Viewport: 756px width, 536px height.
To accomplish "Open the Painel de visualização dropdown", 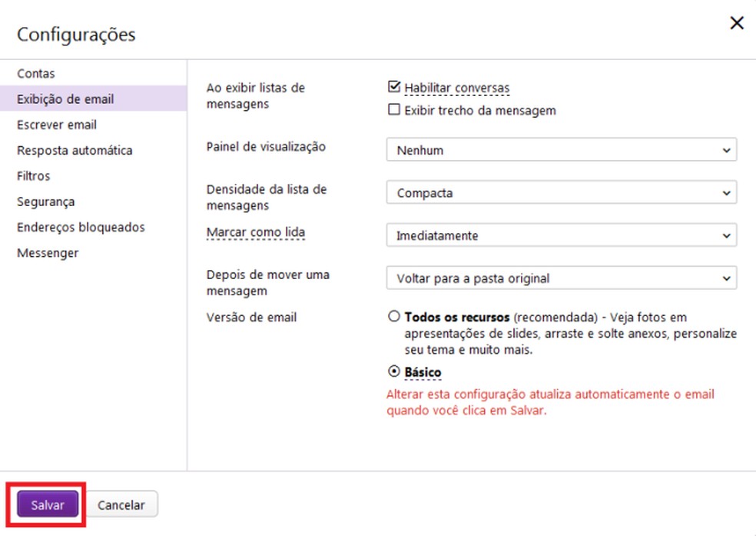I will pyautogui.click(x=560, y=150).
